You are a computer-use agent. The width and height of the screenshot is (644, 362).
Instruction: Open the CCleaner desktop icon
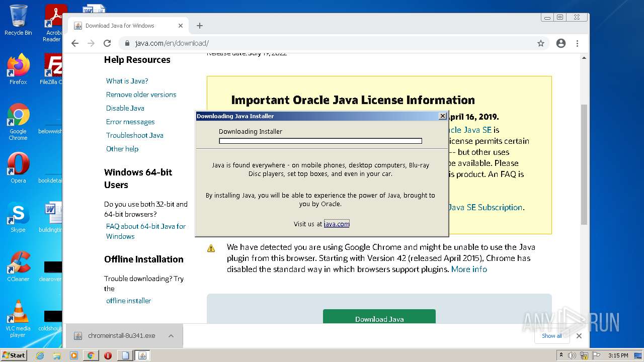point(18,266)
